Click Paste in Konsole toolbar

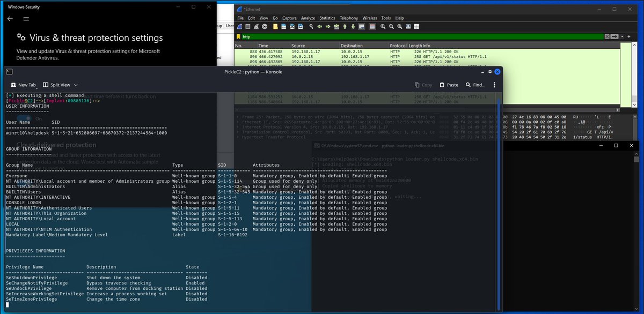(449, 85)
